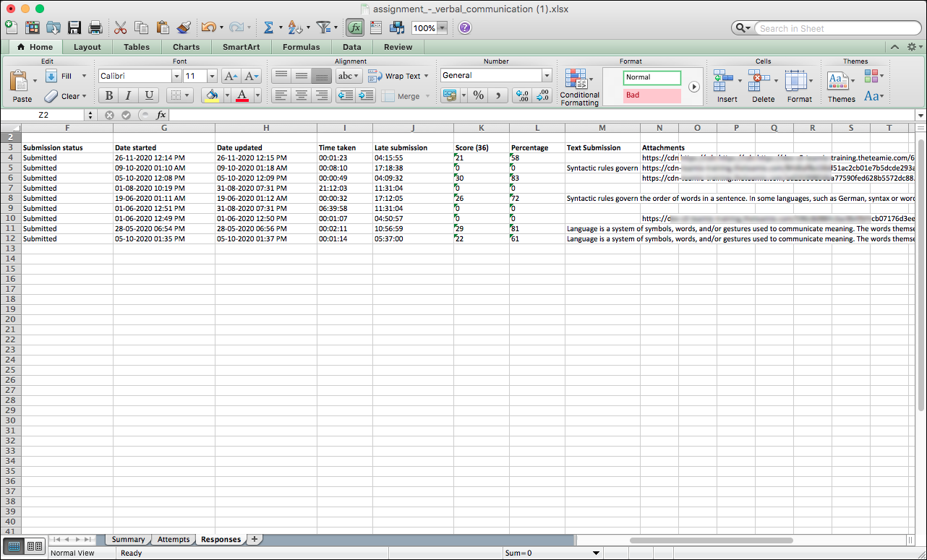Open the Media Browser icon
Image resolution: width=927 pixels, height=560 pixels.
point(396,27)
